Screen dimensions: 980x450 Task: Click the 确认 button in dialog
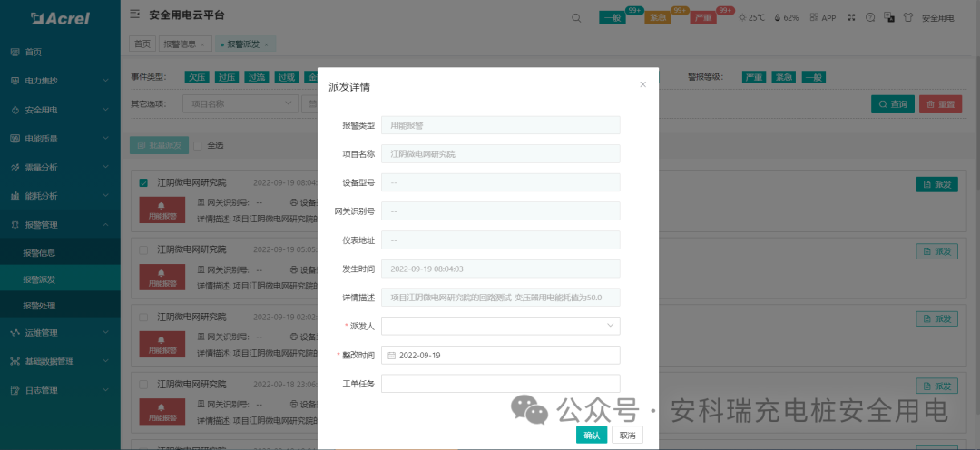pos(592,435)
